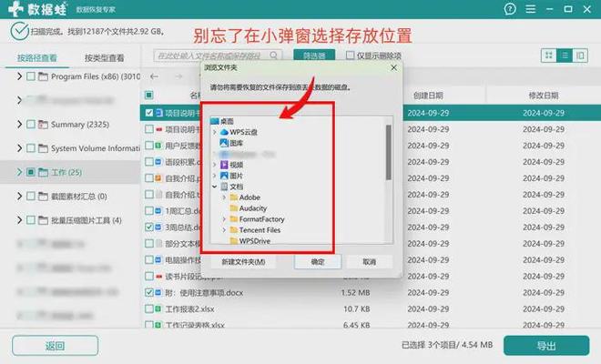Screen dimensions: 601x364
Task: Click the 创建日期 column header
Action: 428,96
